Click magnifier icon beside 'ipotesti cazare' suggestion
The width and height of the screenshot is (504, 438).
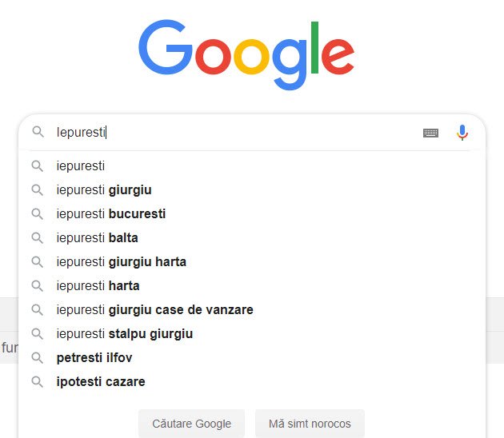[37, 382]
